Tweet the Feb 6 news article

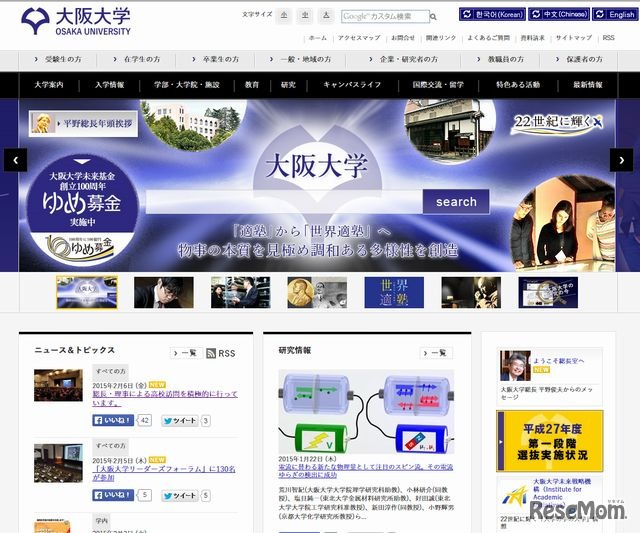pos(180,420)
